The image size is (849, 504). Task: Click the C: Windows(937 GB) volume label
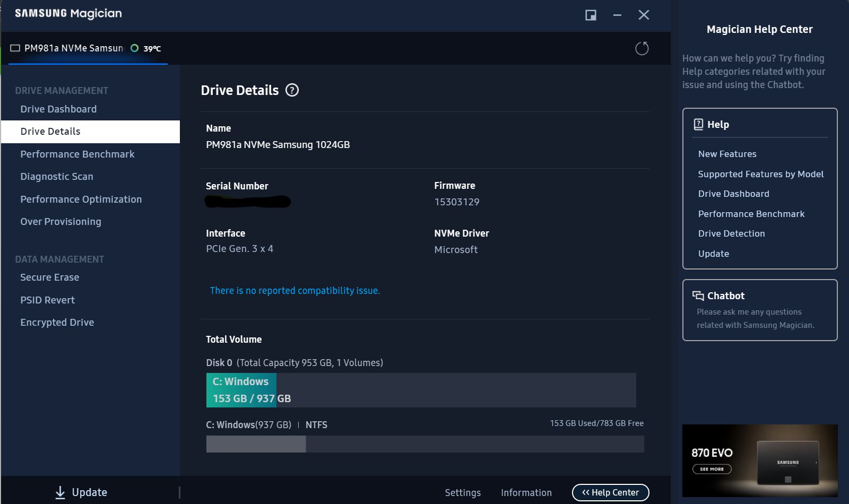click(249, 425)
